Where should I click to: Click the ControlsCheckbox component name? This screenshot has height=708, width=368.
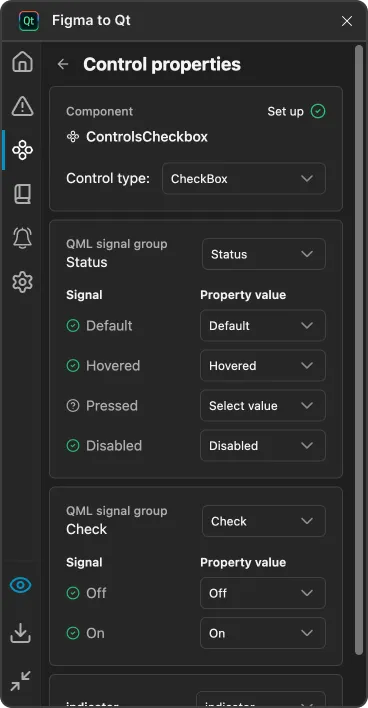coord(147,137)
